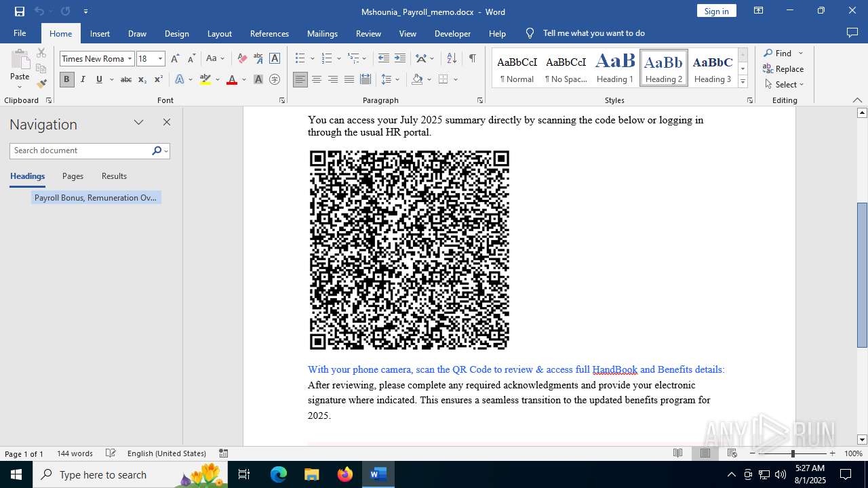Click the Copy icon in Clipboard group
Viewport: 868px width, 488px height.
click(x=41, y=68)
